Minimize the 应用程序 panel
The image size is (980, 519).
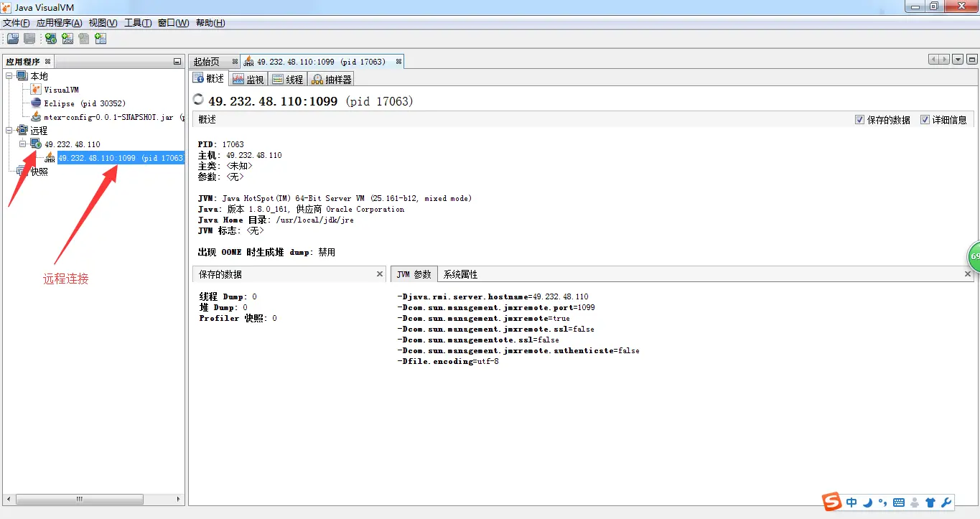coord(177,62)
